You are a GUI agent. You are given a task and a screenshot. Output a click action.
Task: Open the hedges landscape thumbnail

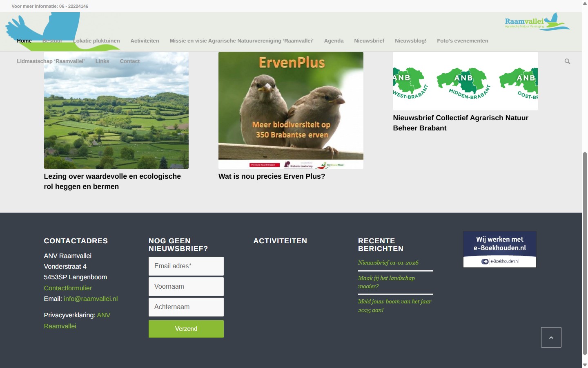[116, 110]
